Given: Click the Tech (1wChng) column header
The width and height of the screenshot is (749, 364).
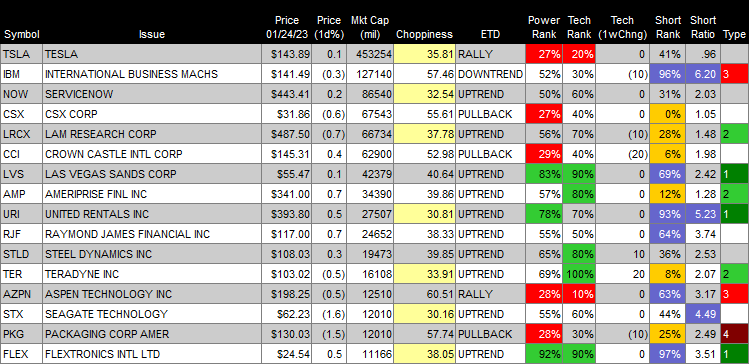Looking at the screenshot, I should [x=622, y=27].
